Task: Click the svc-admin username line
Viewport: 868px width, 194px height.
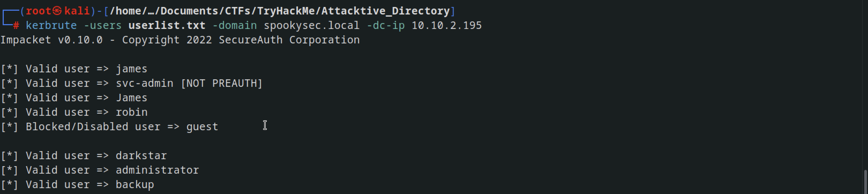Action: (132, 83)
